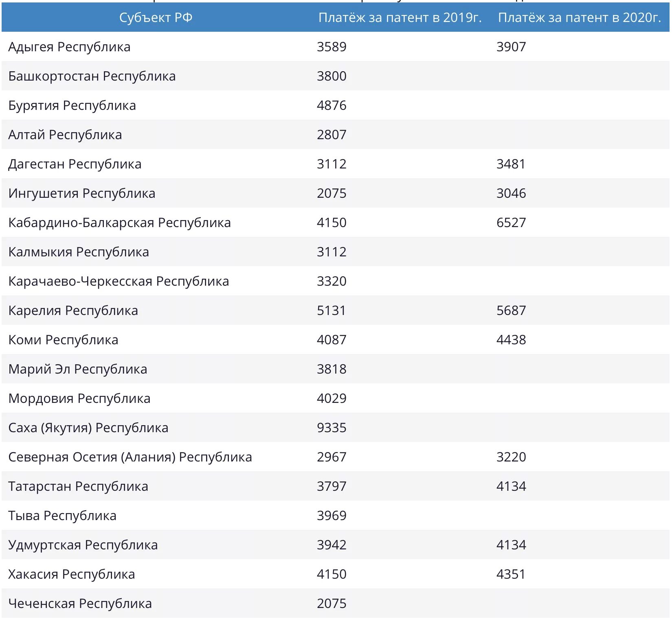The width and height of the screenshot is (672, 621).
Task: Click the 2020 value 3907 for Адыгея
Action: [x=511, y=47]
